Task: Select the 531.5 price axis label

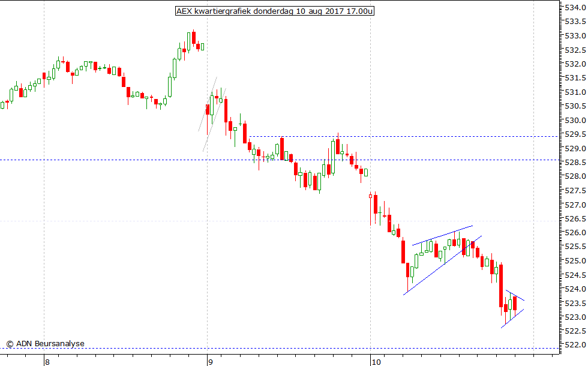Action: tap(575, 77)
